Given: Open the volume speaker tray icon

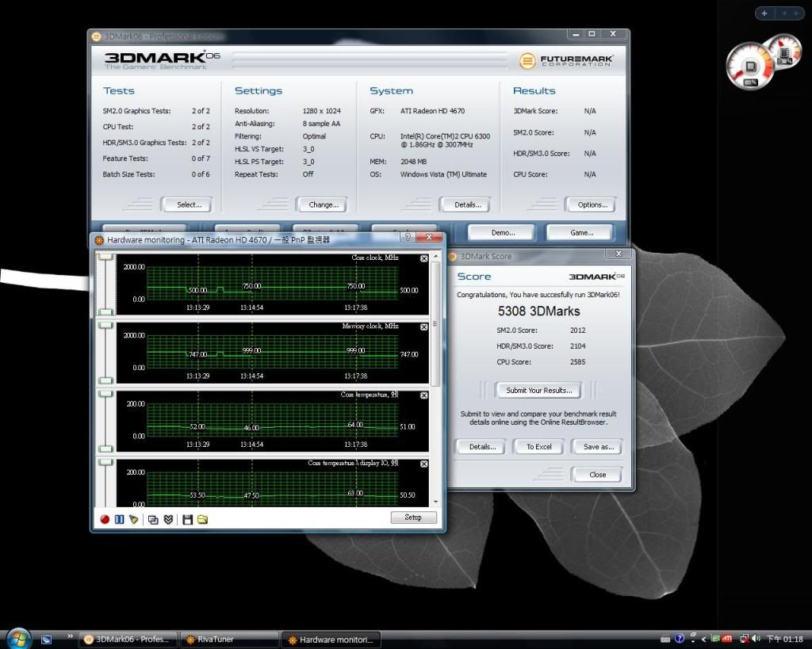Looking at the screenshot, I should point(756,639).
